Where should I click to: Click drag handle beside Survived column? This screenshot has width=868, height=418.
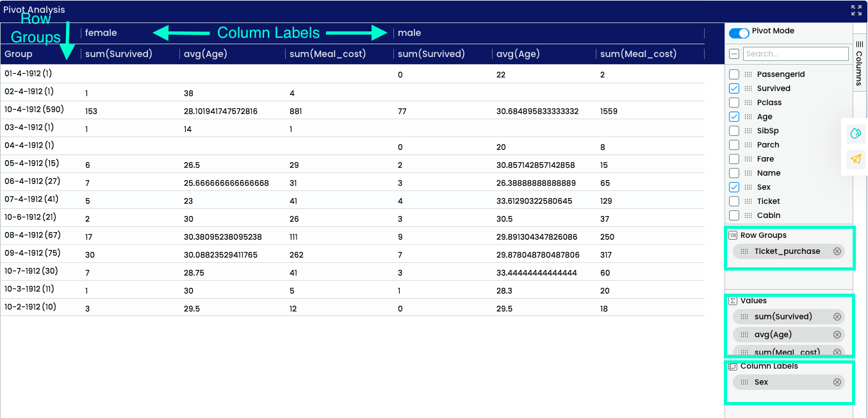tap(749, 88)
